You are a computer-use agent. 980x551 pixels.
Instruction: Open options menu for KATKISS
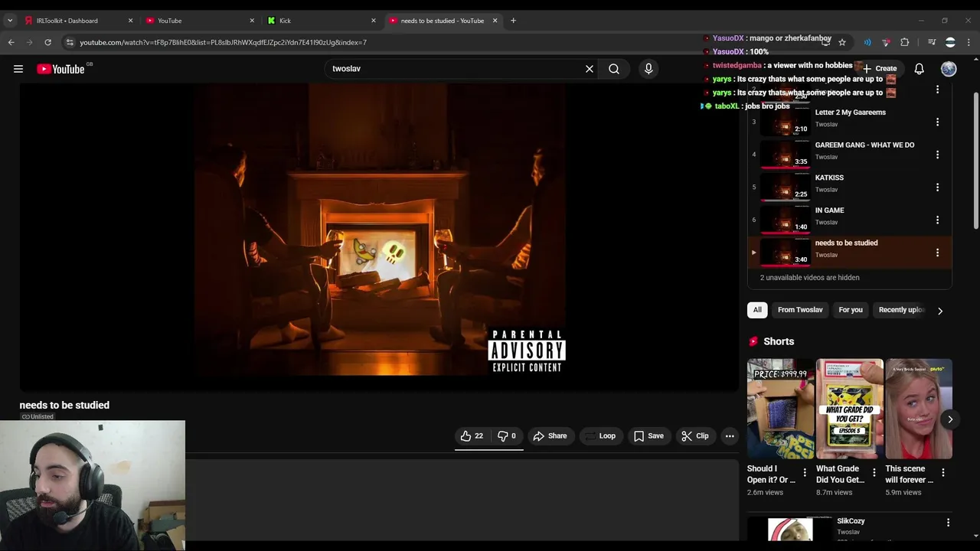937,188
